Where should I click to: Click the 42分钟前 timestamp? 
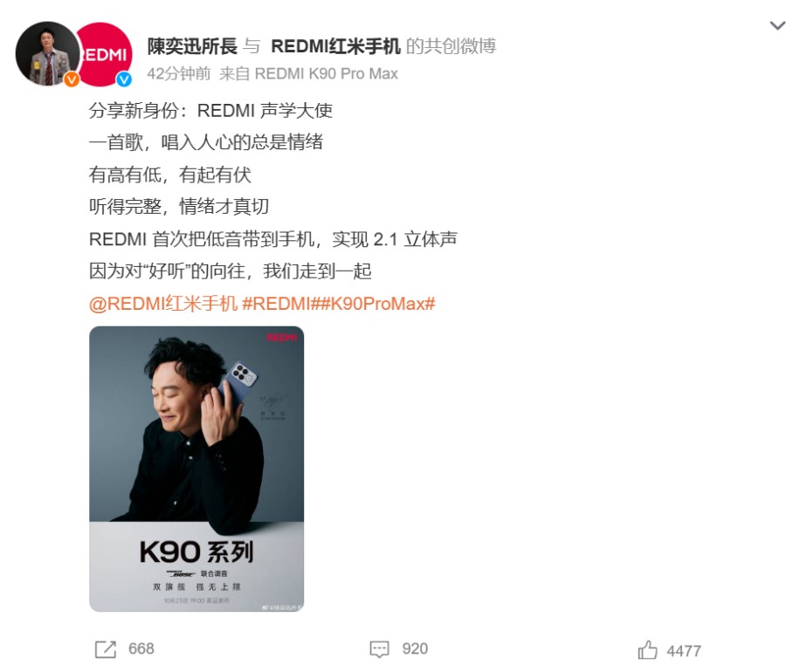pyautogui.click(x=179, y=74)
